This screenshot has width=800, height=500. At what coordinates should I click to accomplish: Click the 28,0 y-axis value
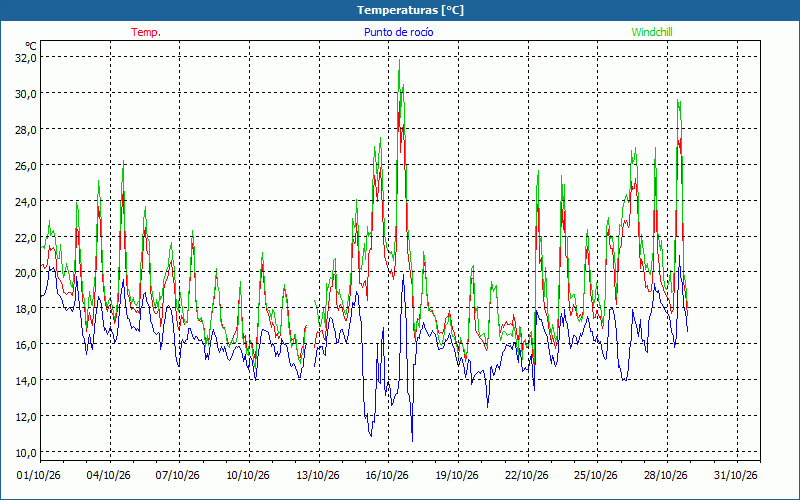[26, 129]
